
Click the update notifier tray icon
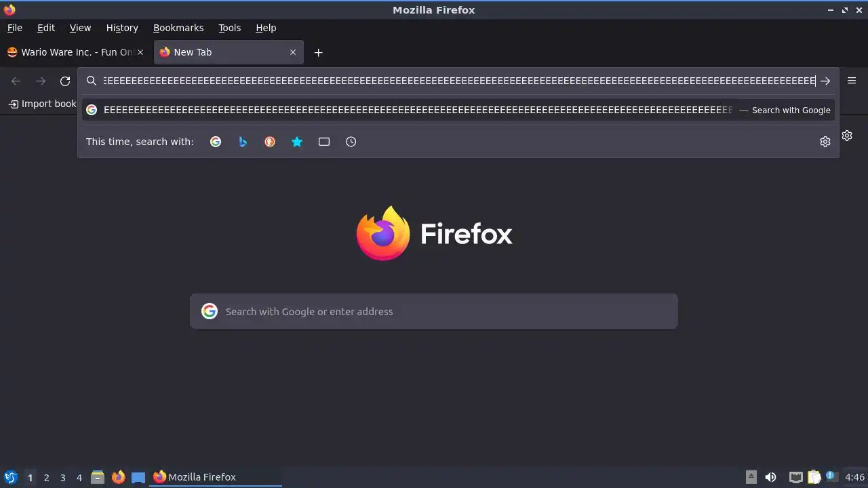[831, 476]
